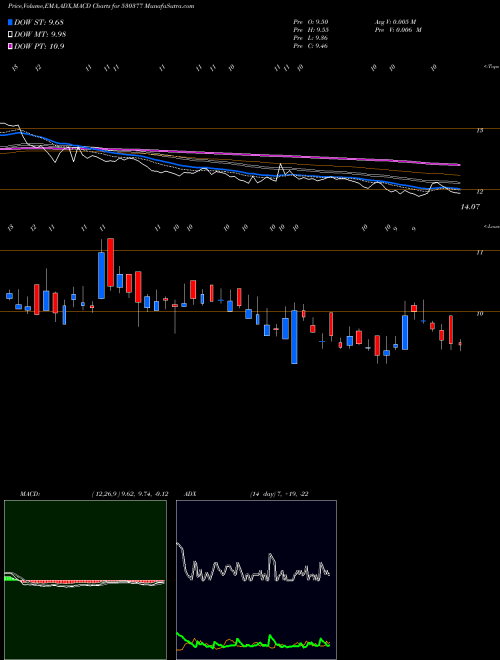Viewport: 500px width, 660px height.
Task: Click the 11 price axis label
Action: coord(479,253)
